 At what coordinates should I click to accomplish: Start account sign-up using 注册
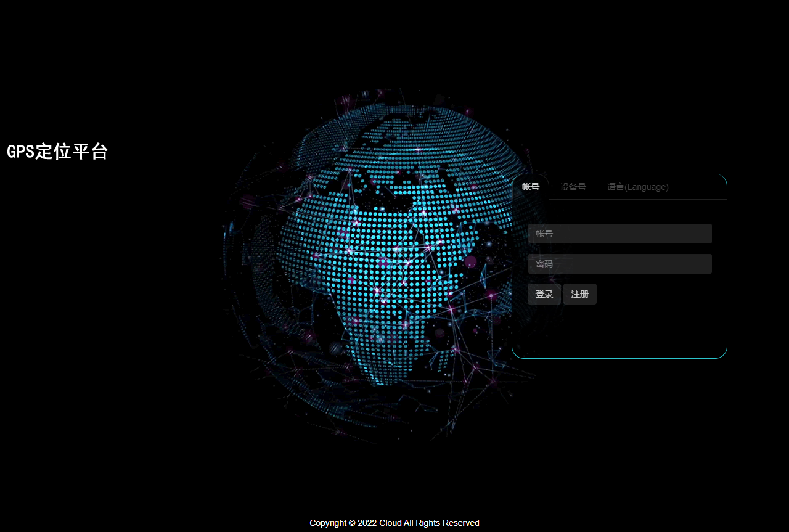tap(579, 294)
